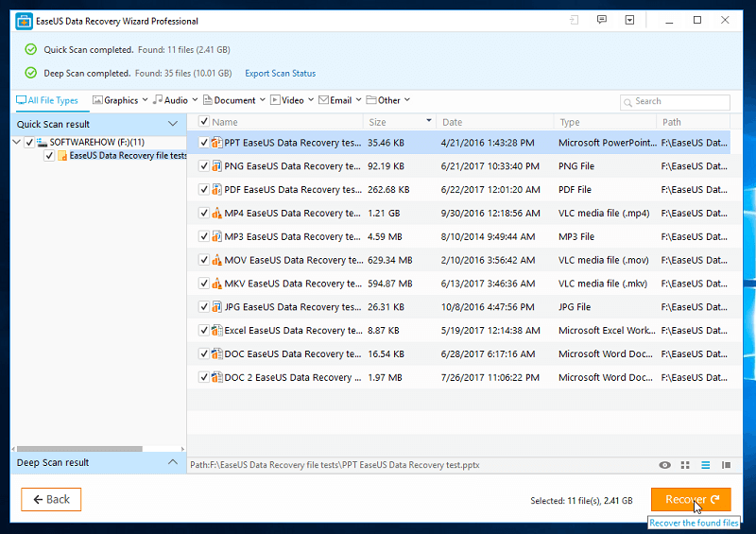This screenshot has width=756, height=534.
Task: Go Back to the previous screen
Action: click(51, 499)
